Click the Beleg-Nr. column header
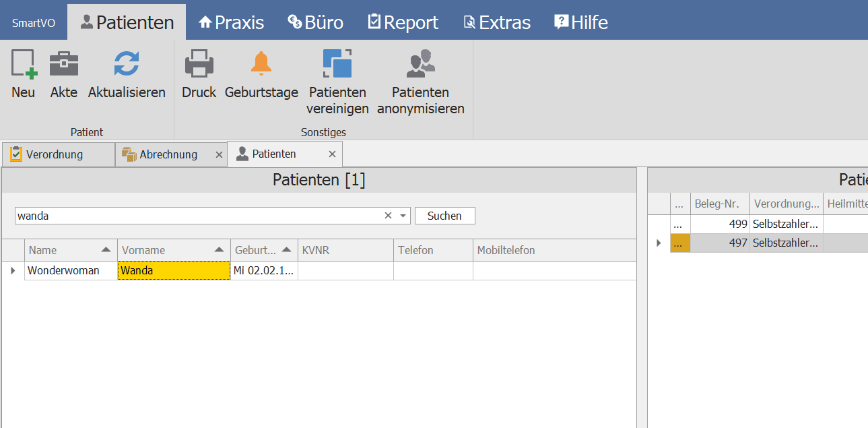The width and height of the screenshot is (868, 428). [720, 204]
